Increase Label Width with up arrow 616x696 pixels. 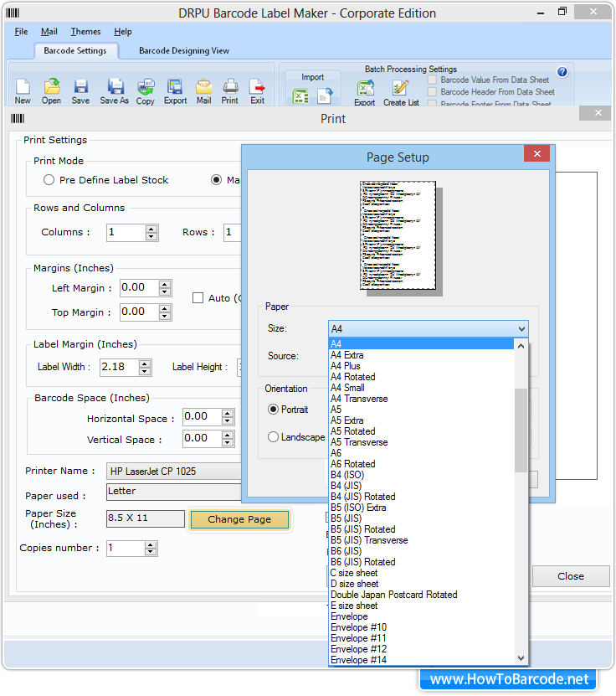pyautogui.click(x=145, y=364)
